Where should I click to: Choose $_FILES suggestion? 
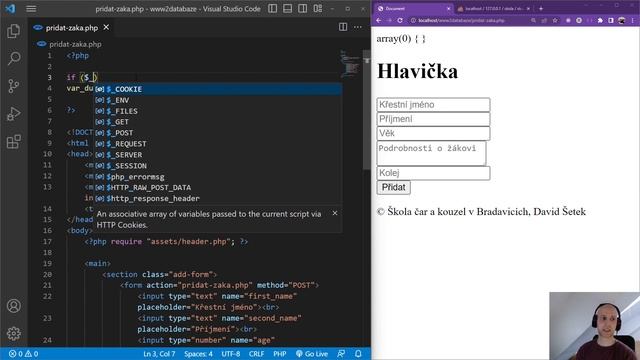coord(218,111)
